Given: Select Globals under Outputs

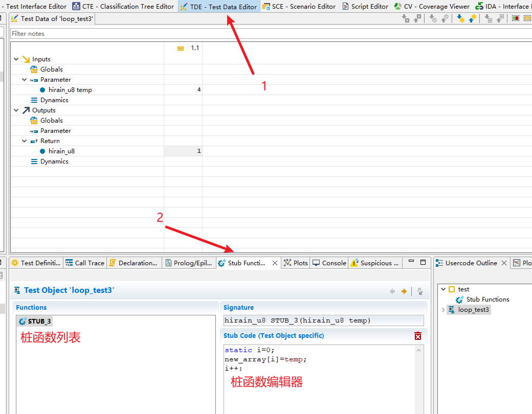Looking at the screenshot, I should [51, 121].
